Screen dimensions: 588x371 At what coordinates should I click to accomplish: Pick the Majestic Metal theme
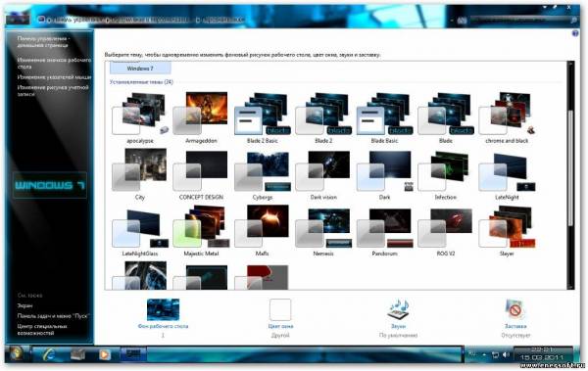[201, 231]
